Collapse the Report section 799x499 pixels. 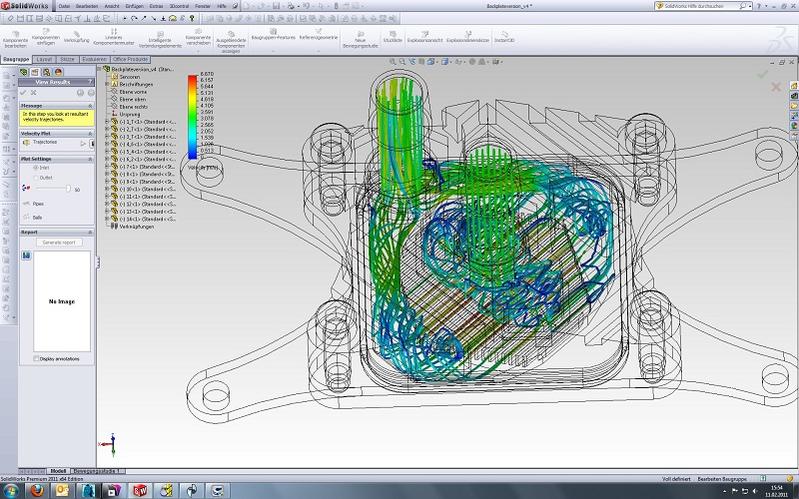click(x=90, y=232)
